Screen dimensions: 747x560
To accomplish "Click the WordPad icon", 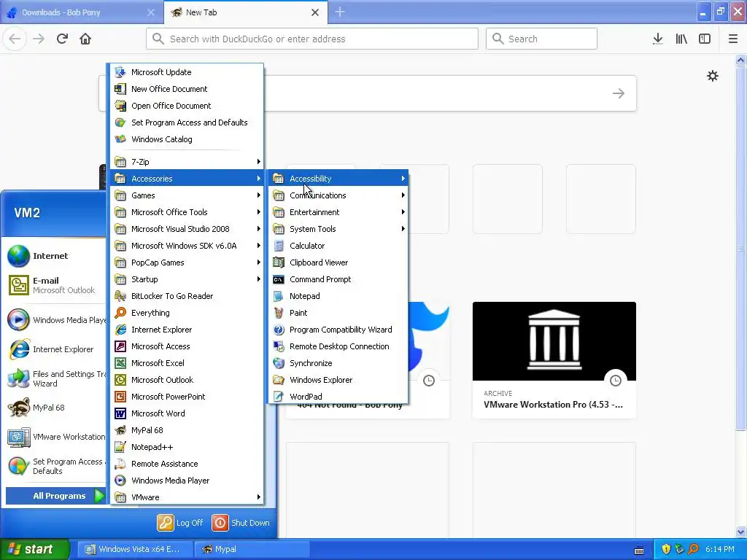I will pos(279,397).
